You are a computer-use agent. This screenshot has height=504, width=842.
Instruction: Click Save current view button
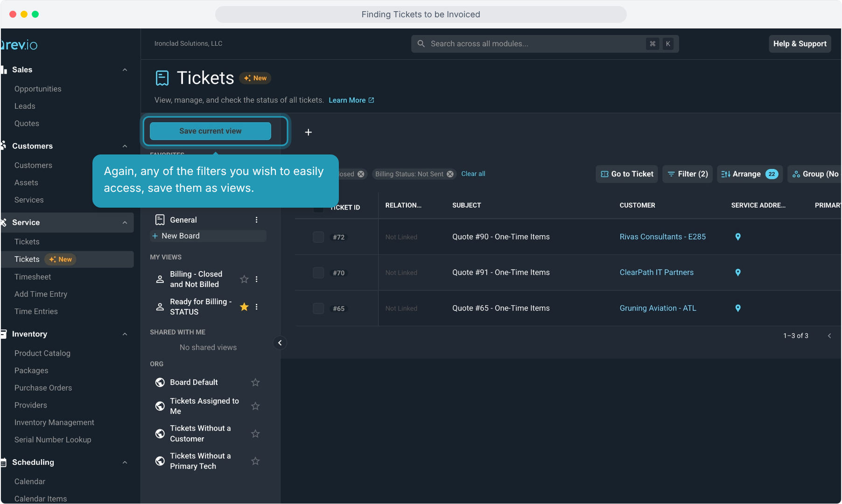coord(210,131)
